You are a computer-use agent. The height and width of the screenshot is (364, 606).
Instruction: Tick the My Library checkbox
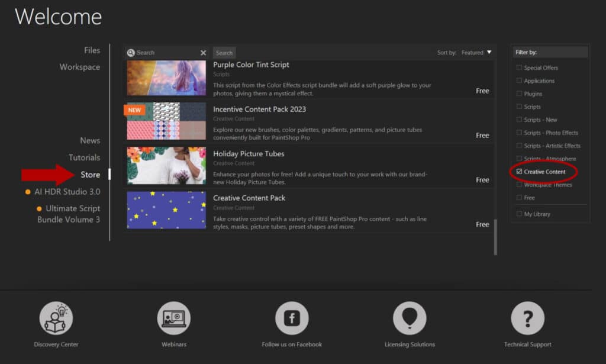[x=520, y=214]
